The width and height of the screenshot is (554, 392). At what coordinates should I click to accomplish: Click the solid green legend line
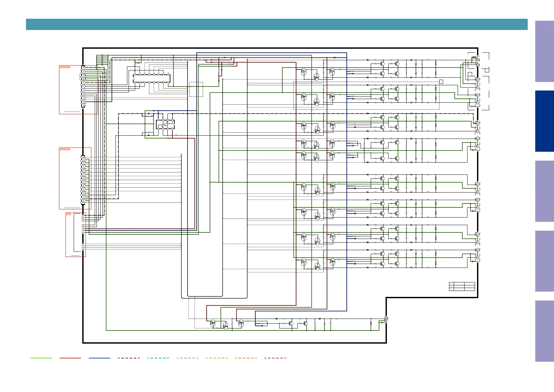coord(41,358)
